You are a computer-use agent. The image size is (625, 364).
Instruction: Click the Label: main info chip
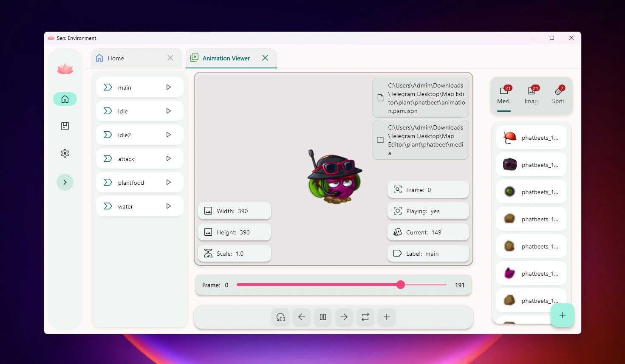tap(428, 253)
